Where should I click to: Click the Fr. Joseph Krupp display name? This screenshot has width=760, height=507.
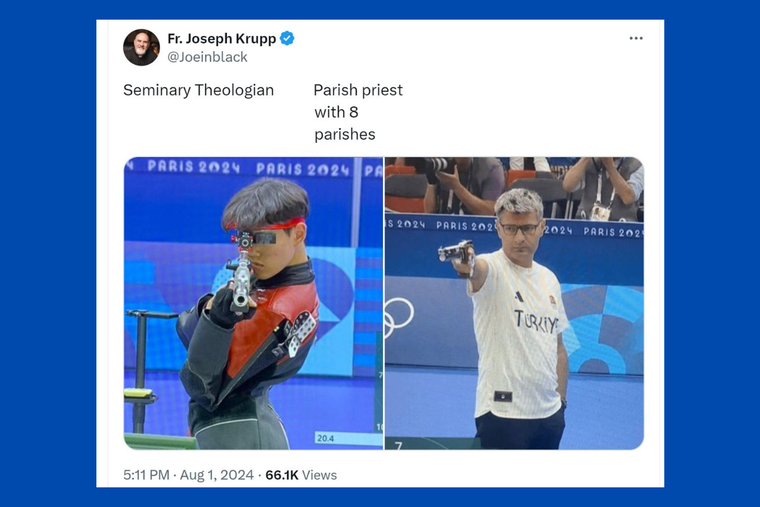point(222,38)
